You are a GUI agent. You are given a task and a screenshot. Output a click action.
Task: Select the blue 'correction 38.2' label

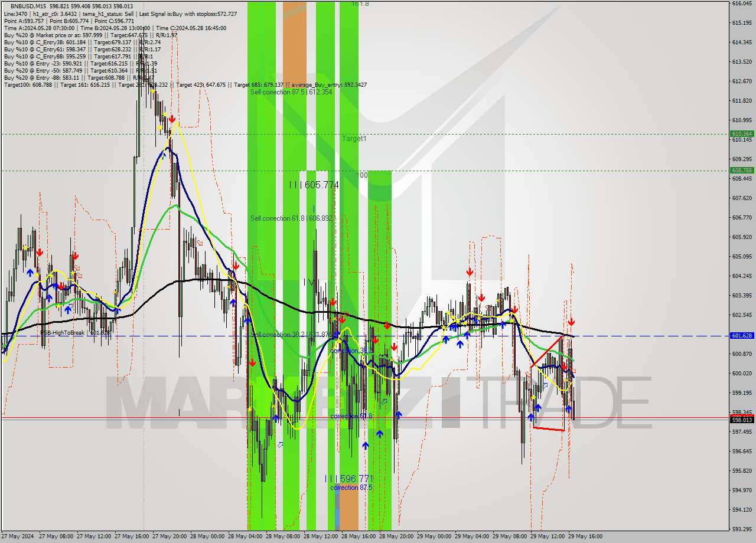click(351, 351)
